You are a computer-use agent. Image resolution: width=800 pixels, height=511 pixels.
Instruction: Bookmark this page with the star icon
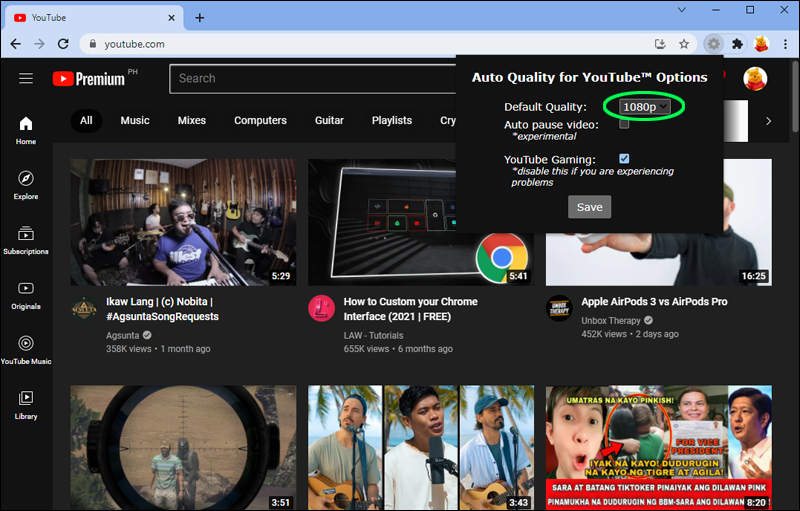[x=684, y=44]
